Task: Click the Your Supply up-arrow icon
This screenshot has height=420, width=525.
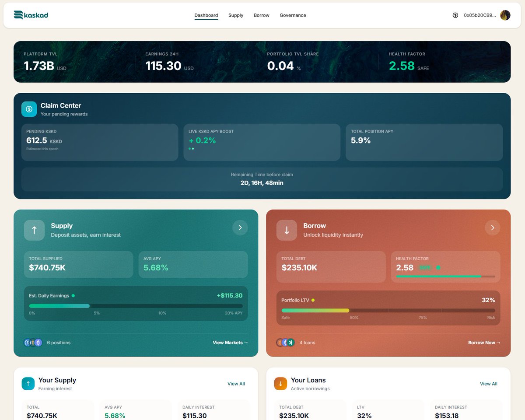Action: [28, 384]
